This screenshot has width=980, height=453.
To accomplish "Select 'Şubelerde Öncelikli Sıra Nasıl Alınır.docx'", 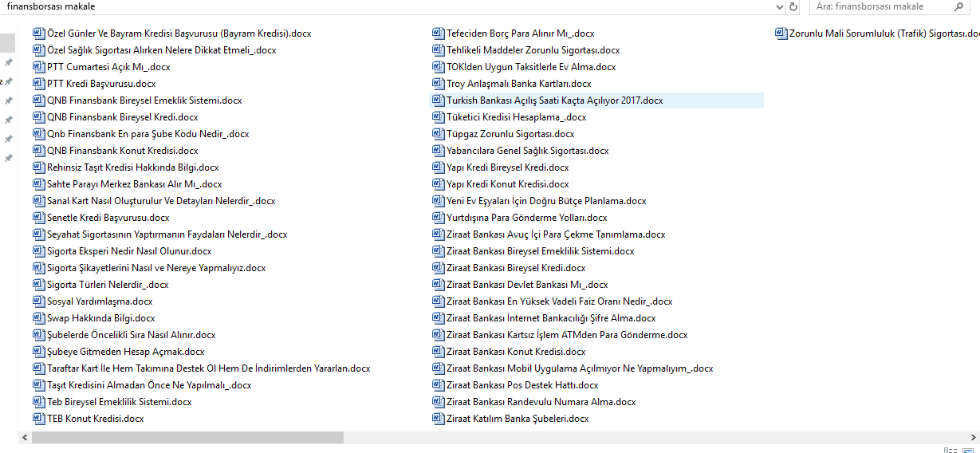I will (x=131, y=335).
